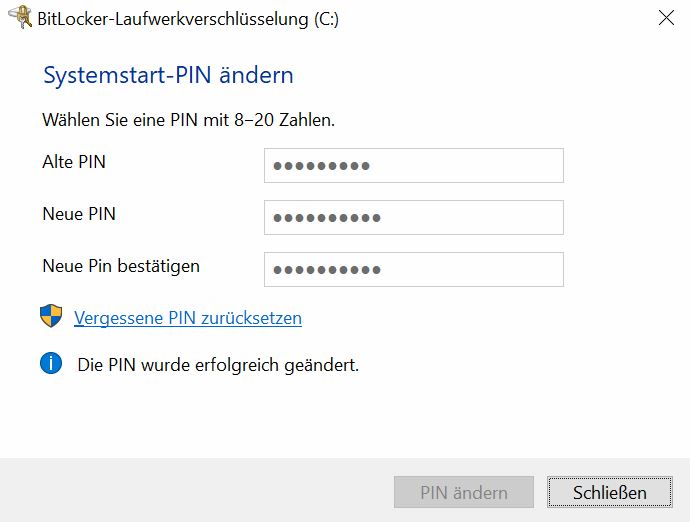Open Vergessene PIN zurücksetzen link
The width and height of the screenshot is (690, 522).
(188, 318)
